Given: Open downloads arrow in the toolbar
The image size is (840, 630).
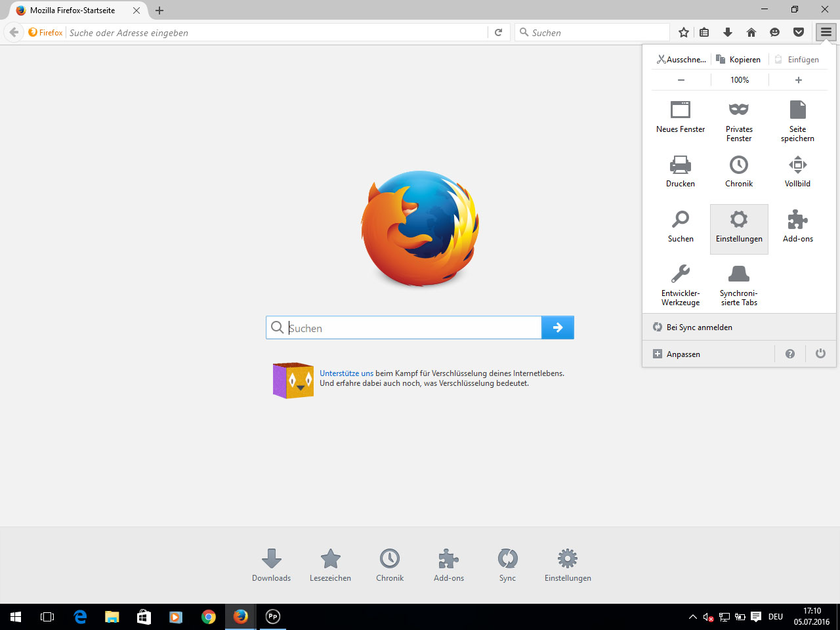Looking at the screenshot, I should pyautogui.click(x=728, y=32).
